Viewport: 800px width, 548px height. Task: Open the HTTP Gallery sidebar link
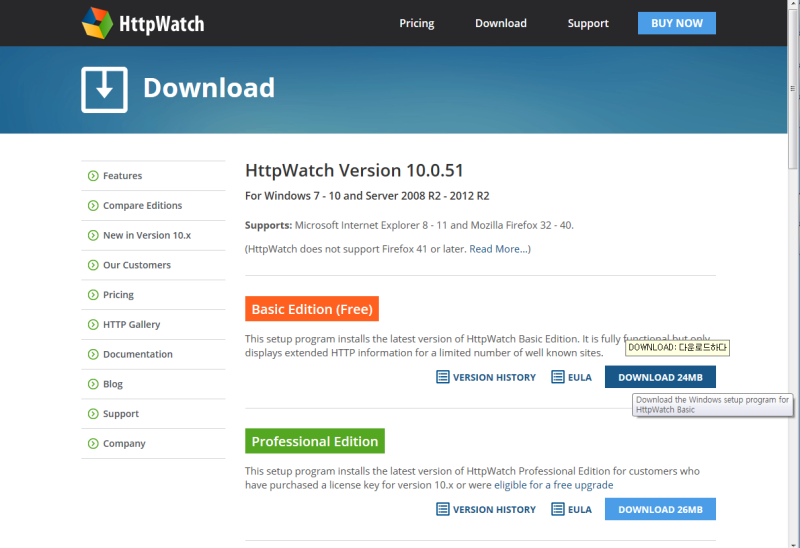(x=132, y=325)
